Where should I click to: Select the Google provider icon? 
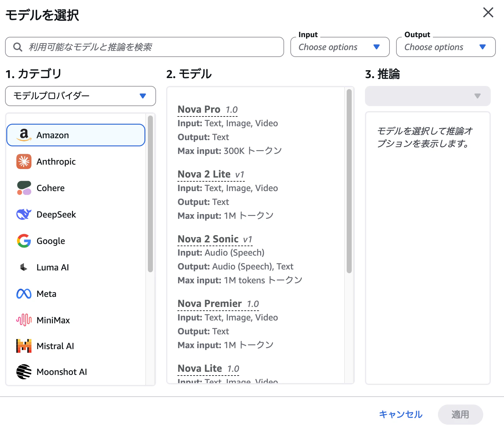pos(24,241)
